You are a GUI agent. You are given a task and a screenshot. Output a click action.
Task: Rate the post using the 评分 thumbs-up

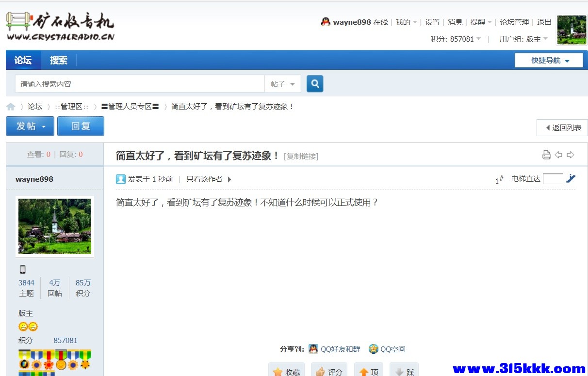pyautogui.click(x=329, y=371)
